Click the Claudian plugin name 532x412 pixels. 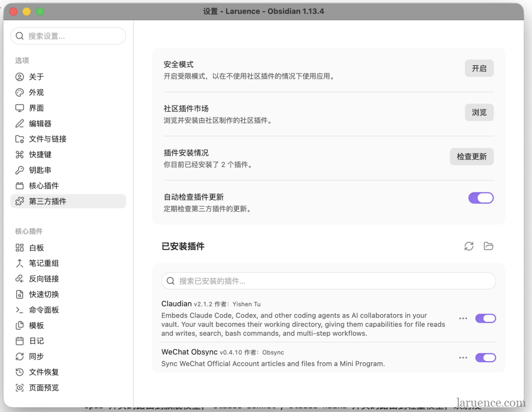pos(176,304)
